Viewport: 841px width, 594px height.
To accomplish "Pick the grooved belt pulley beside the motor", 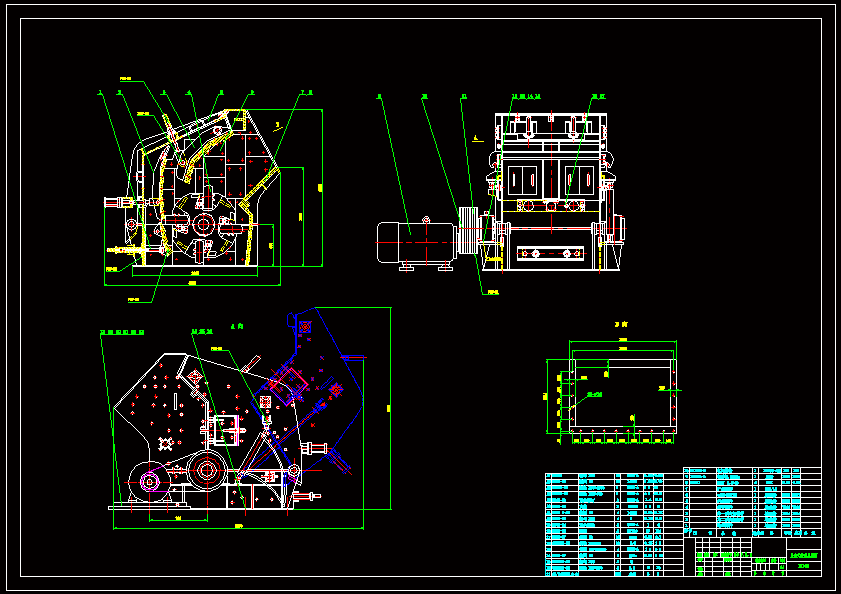I will pyautogui.click(x=468, y=230).
